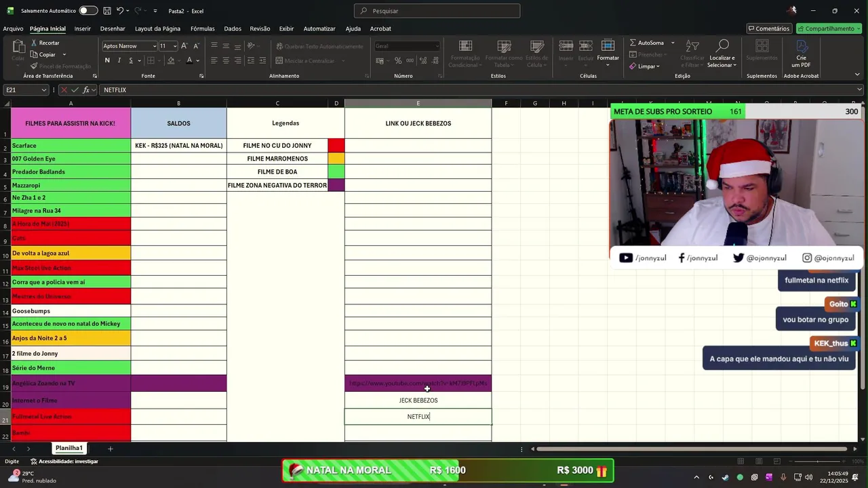This screenshot has width=868, height=488.
Task: Click the Copiar copy icon
Action: point(34,54)
